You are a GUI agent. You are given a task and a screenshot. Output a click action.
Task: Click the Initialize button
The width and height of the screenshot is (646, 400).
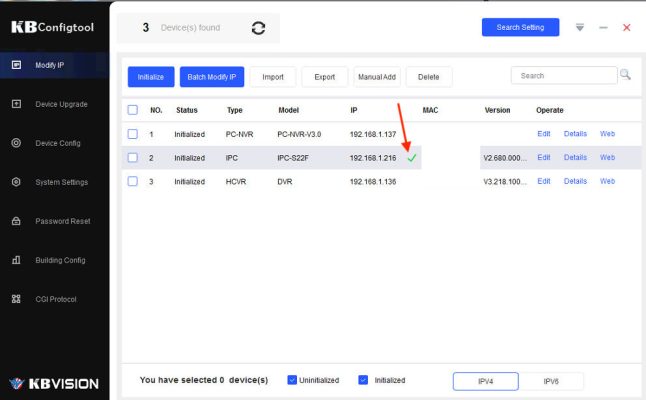click(x=151, y=77)
